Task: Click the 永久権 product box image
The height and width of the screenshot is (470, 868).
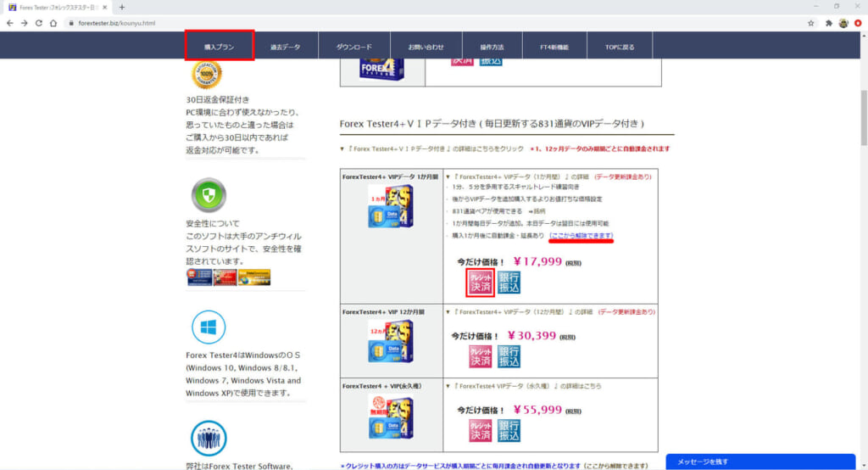Action: (x=391, y=417)
